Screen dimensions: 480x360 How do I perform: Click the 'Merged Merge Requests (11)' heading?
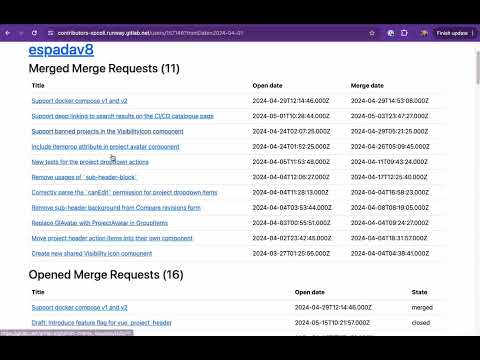[104, 69]
